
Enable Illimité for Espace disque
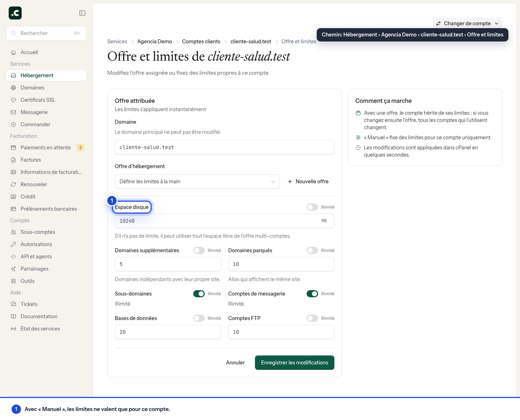(312, 207)
